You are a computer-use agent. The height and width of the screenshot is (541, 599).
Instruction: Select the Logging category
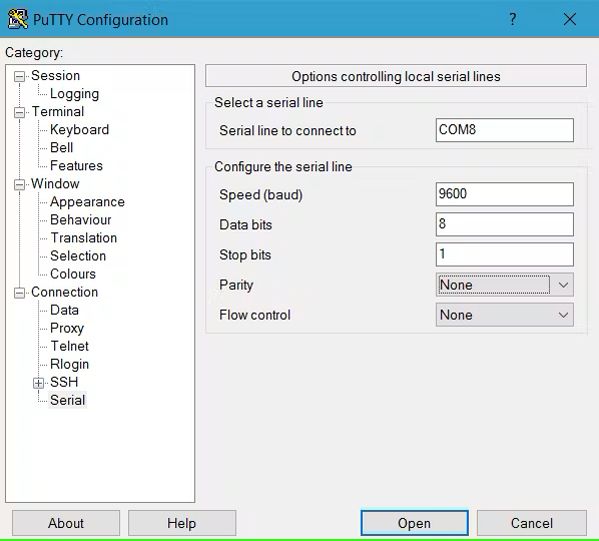[x=74, y=94]
